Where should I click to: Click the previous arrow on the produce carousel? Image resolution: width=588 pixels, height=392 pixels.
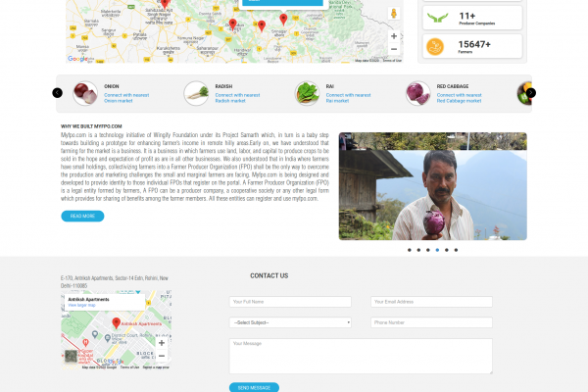click(x=58, y=93)
